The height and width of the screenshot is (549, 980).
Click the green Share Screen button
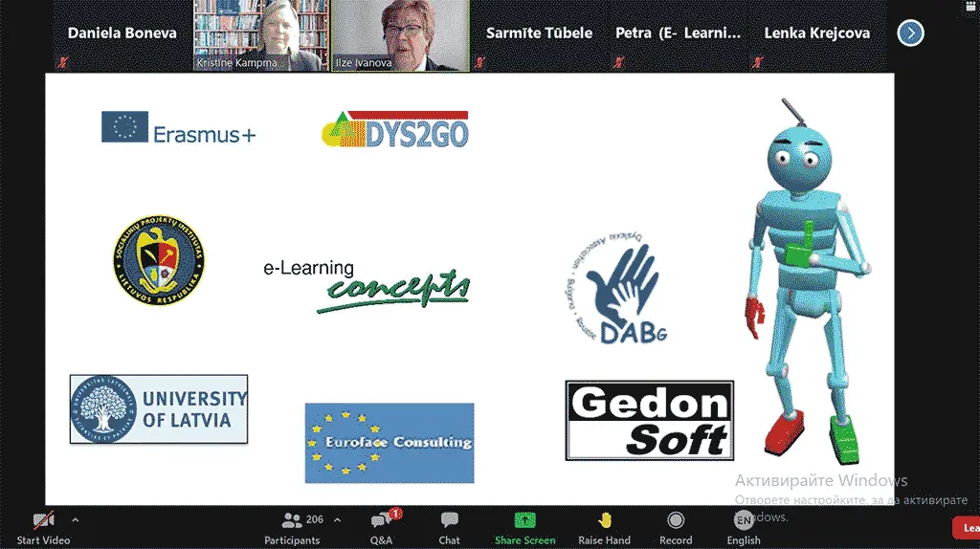(525, 528)
